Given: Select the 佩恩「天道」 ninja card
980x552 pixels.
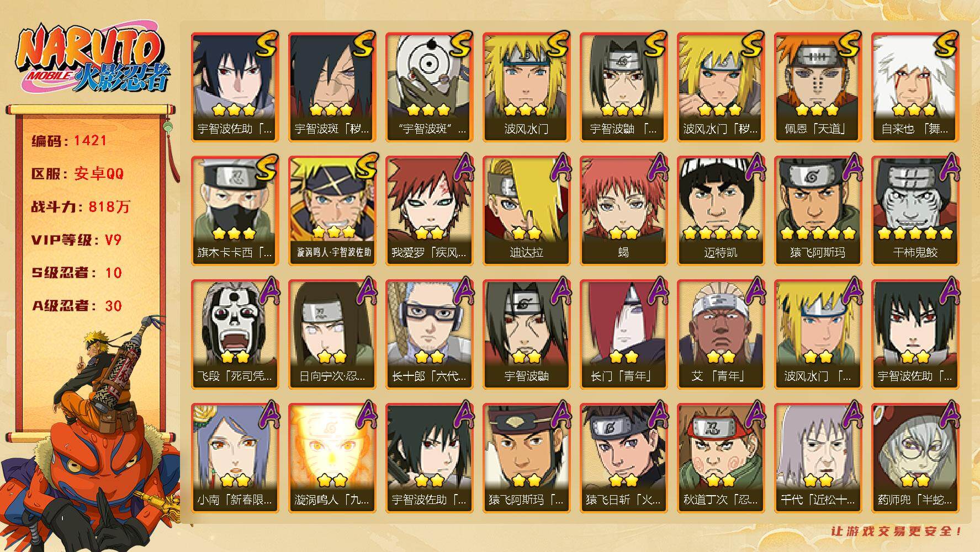Looking at the screenshot, I should point(818,87).
